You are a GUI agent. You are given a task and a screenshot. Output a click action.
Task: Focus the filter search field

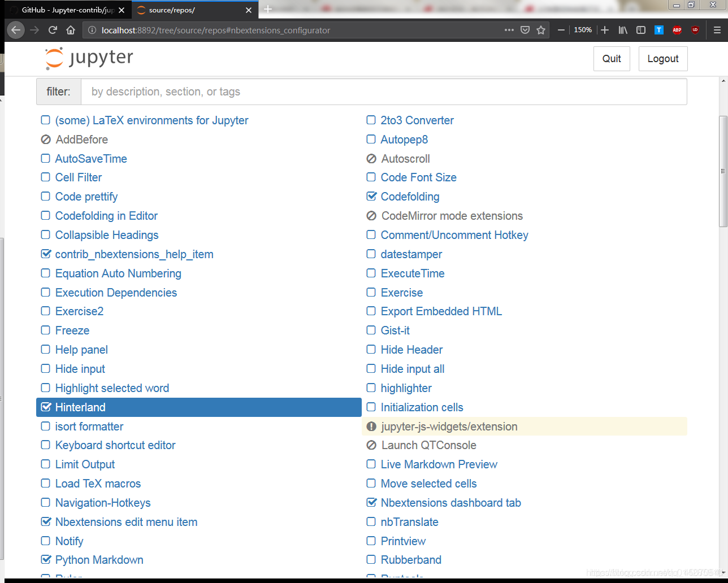coord(384,92)
